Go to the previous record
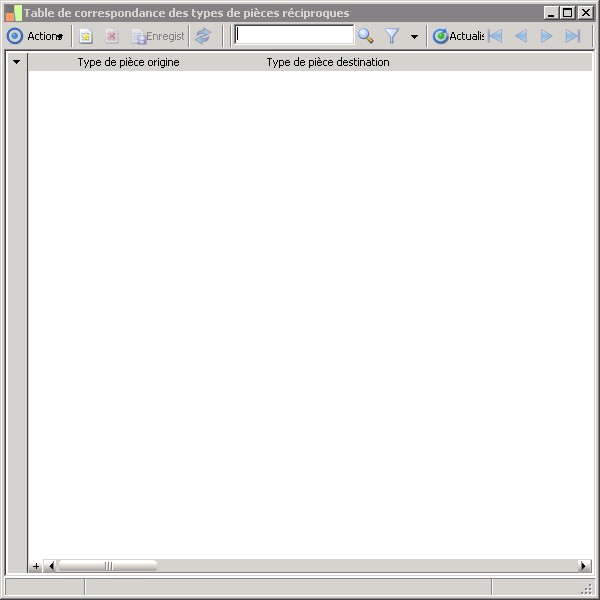Image resolution: width=600 pixels, height=600 pixels. 521,36
